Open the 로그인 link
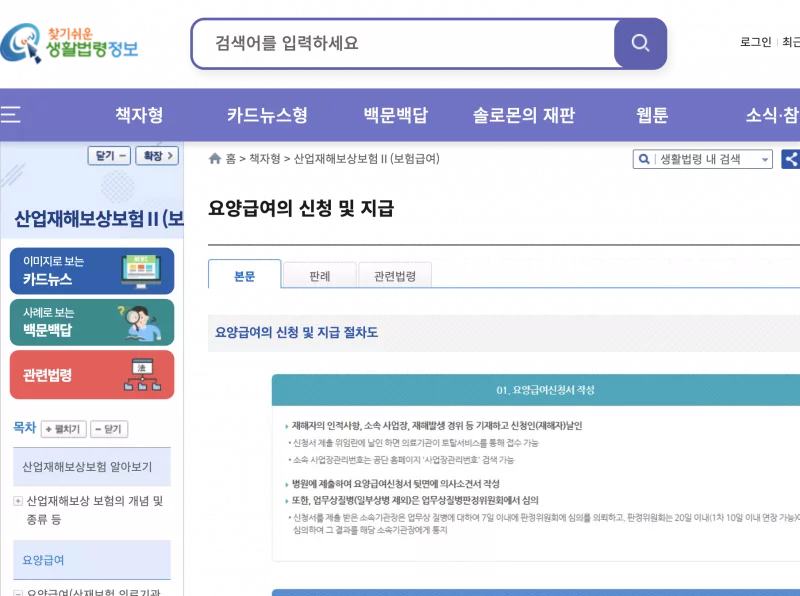800x596 pixels. pos(755,42)
